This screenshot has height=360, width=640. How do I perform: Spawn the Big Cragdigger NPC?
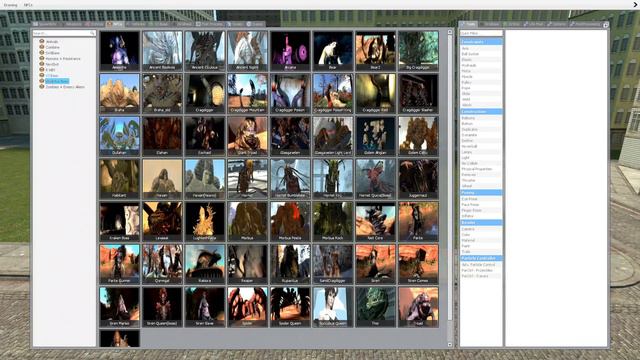pos(418,51)
